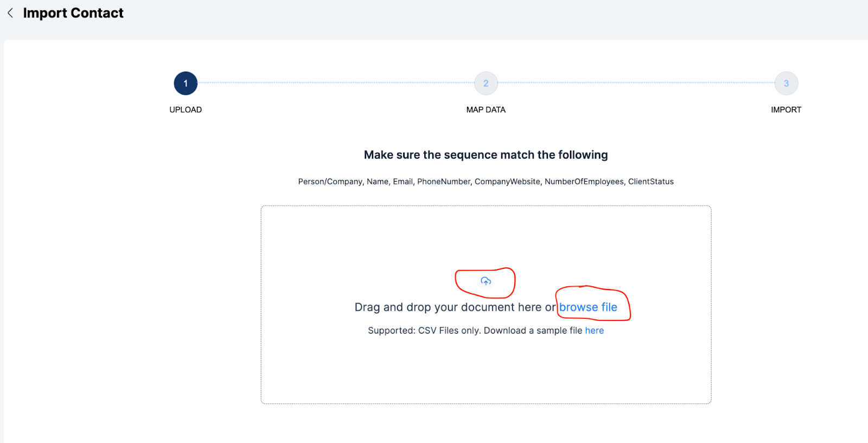This screenshot has width=868, height=443.
Task: Select the step 1 circle
Action: pyautogui.click(x=186, y=84)
